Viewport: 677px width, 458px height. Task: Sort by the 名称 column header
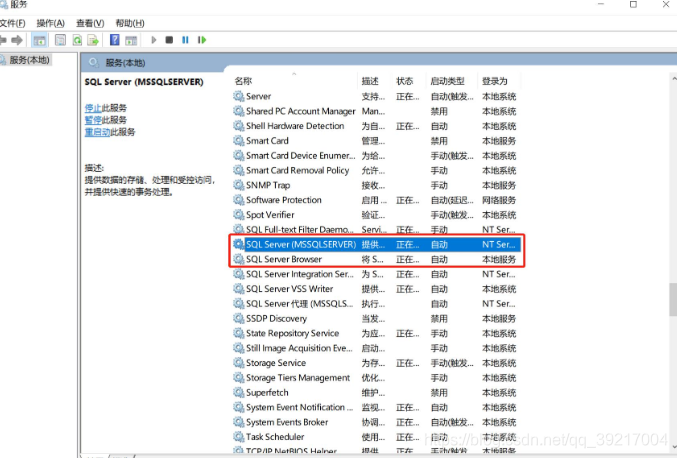pyautogui.click(x=243, y=81)
